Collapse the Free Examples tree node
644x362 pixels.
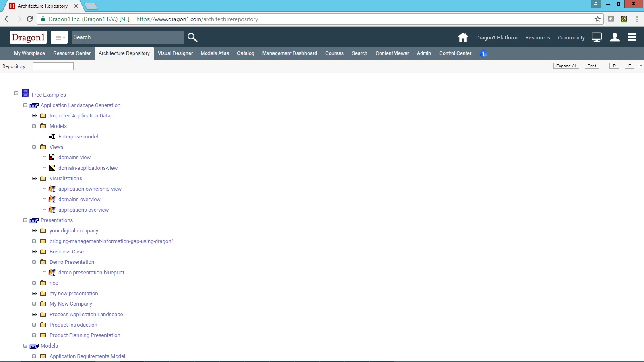coord(17,93)
